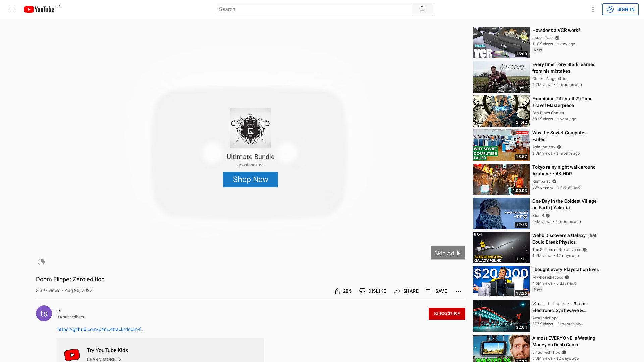Open the hamburger guide menu
Viewport: 644px width, 362px height.
point(12,9)
